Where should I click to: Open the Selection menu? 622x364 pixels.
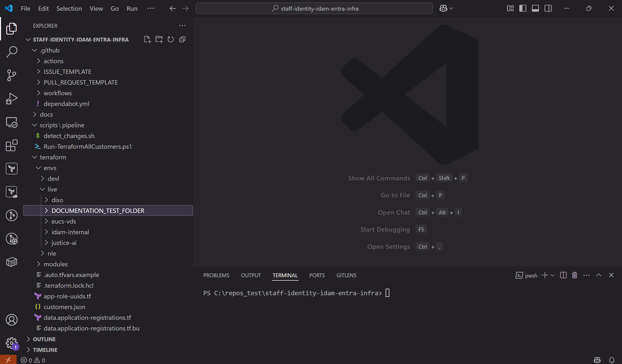coord(69,9)
